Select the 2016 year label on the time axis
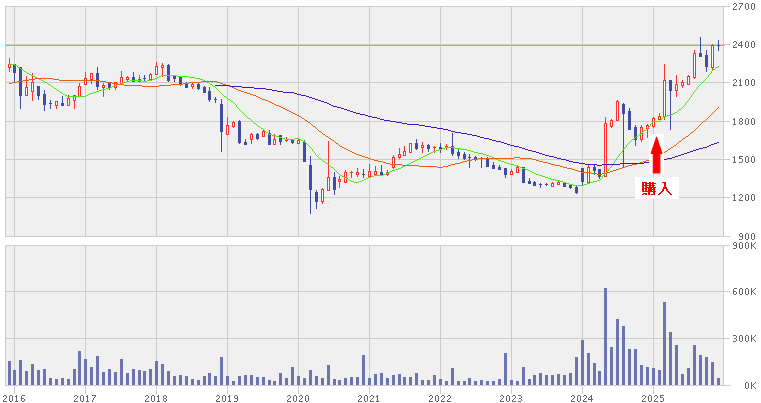Viewport: 761px width, 403px height. point(14,397)
